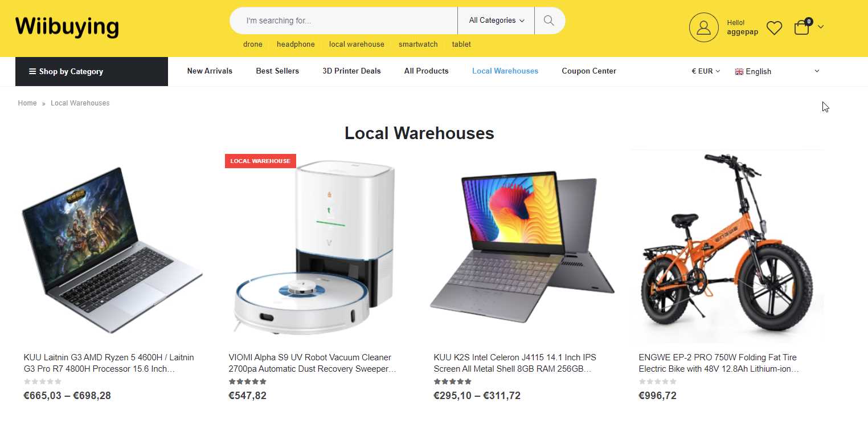Screen dimensions: 868x431
Task: Click the 'drone' suggested search link
Action: [x=253, y=44]
